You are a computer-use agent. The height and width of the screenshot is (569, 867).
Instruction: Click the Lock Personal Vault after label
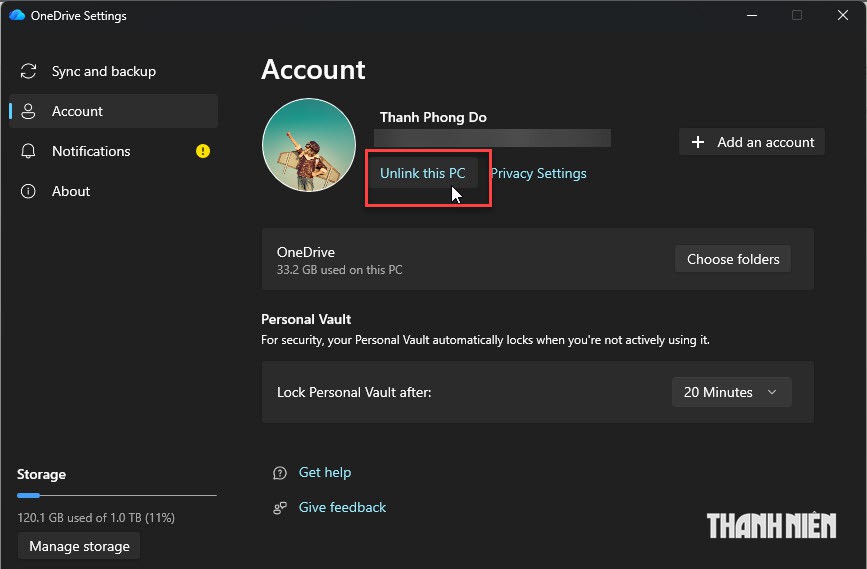tap(354, 392)
